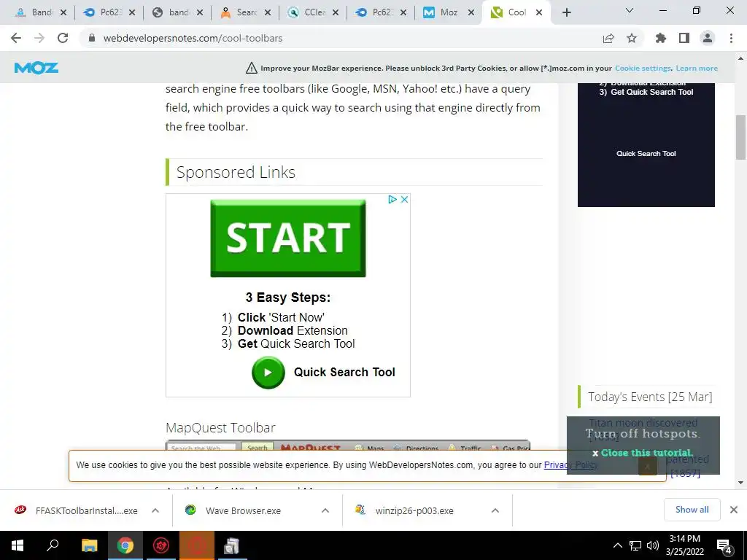The width and height of the screenshot is (747, 560).
Task: Open the volume tray icon
Action: [653, 545]
